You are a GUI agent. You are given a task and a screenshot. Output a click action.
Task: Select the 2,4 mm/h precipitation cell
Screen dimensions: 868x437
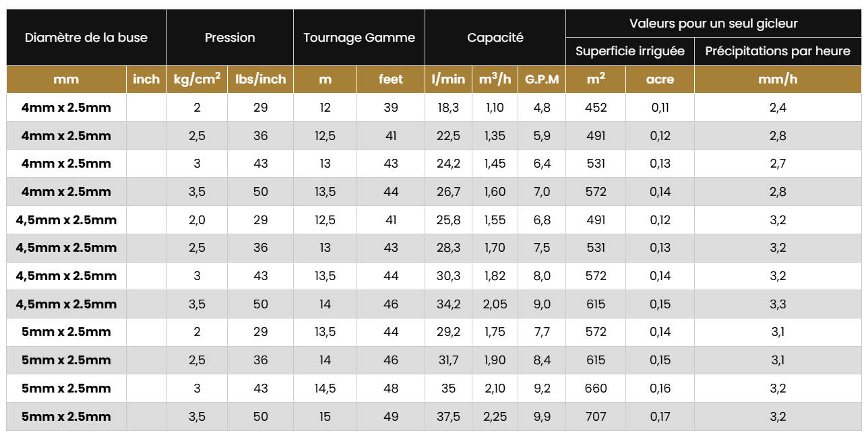pyautogui.click(x=778, y=108)
